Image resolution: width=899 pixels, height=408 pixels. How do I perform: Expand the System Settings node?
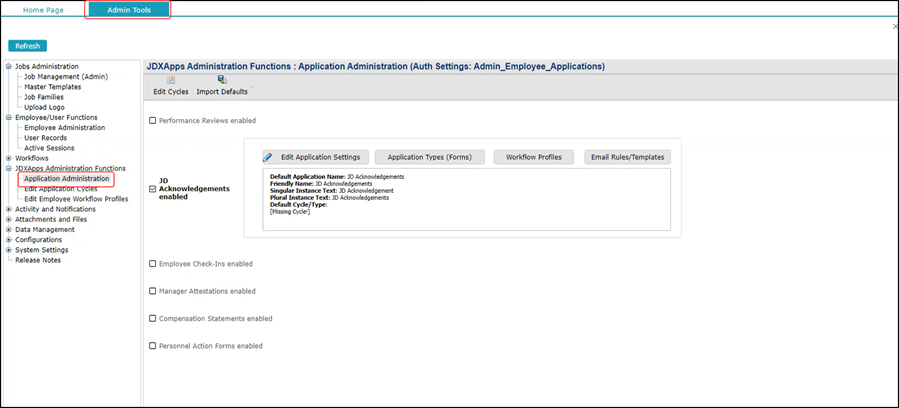click(x=9, y=250)
